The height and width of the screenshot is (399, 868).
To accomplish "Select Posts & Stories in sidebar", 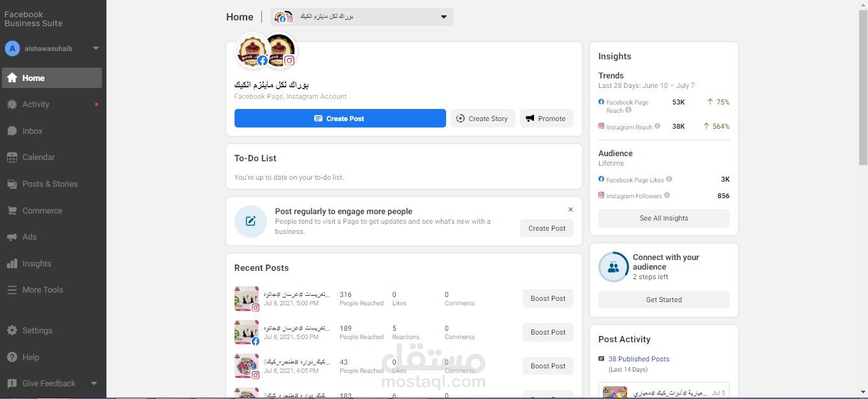I will click(52, 184).
